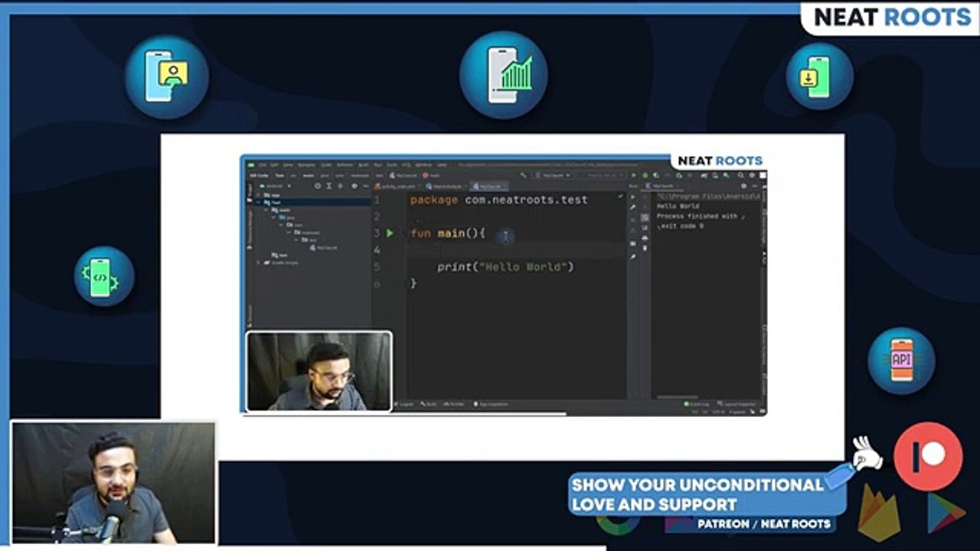Run main function from line 3 gutter icon
Image resolution: width=980 pixels, height=551 pixels.
tap(390, 233)
